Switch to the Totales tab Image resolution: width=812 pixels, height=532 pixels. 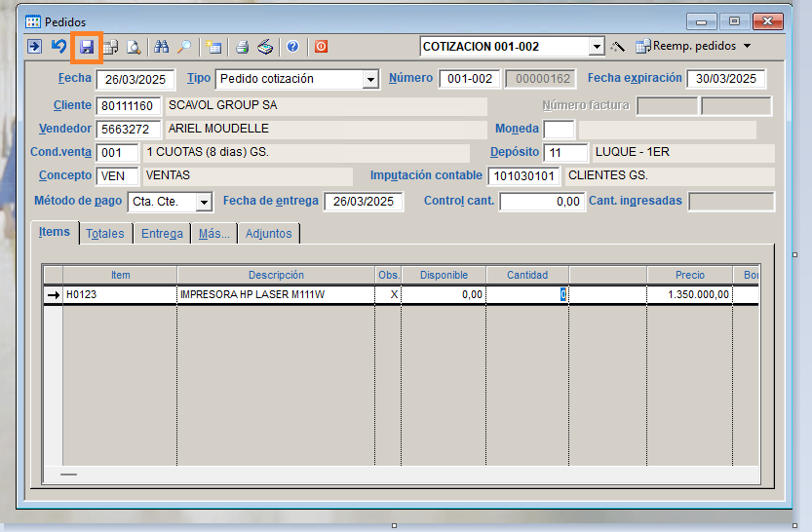[x=105, y=234]
